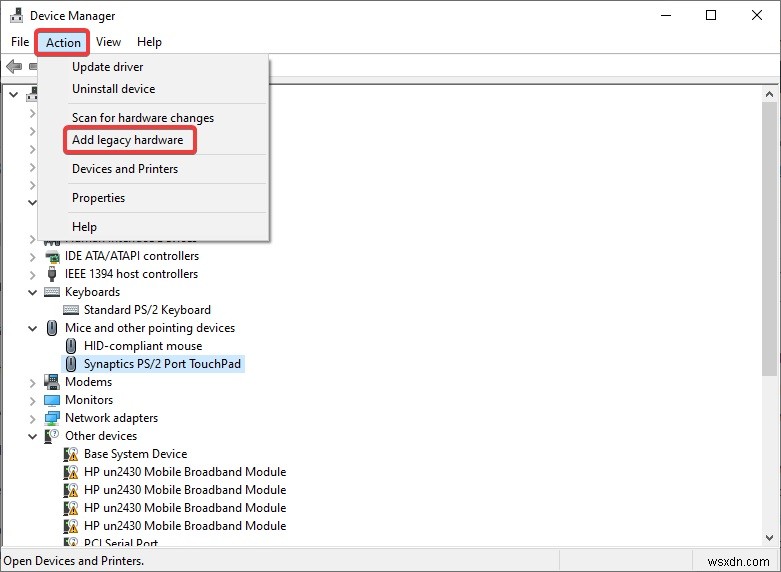Screen dimensions: 781x572
Task: Click the IDE ATA/ATAPI controllers icon
Action: point(52,256)
